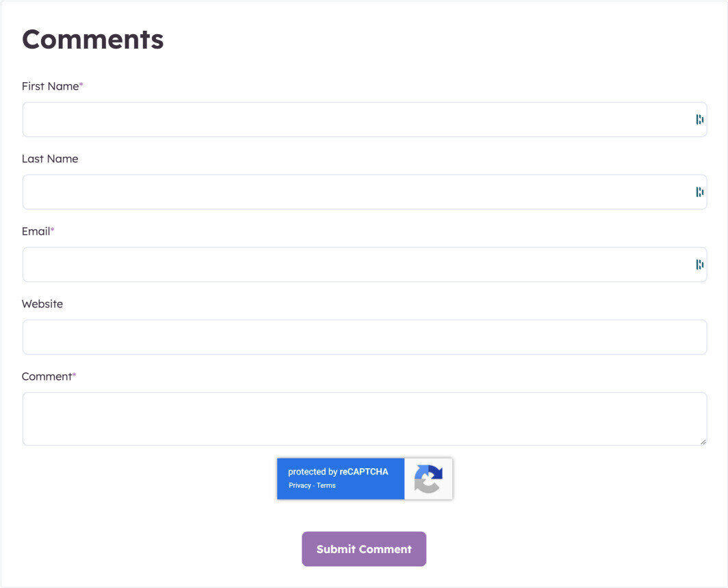Grab the Comment box resize handle

(x=703, y=442)
